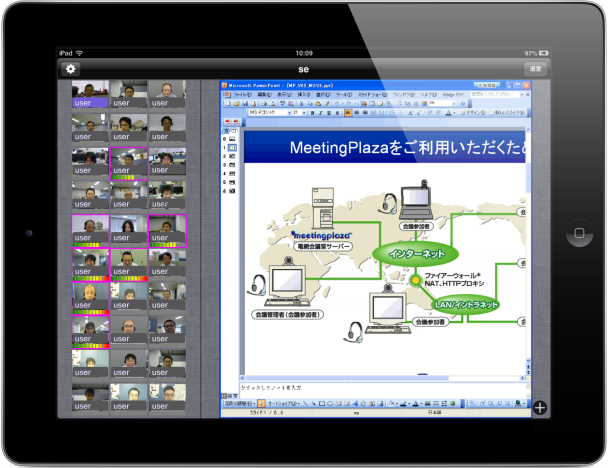The image size is (608, 468).
Task: Open the settings gear in the app header
Action: coord(70,69)
